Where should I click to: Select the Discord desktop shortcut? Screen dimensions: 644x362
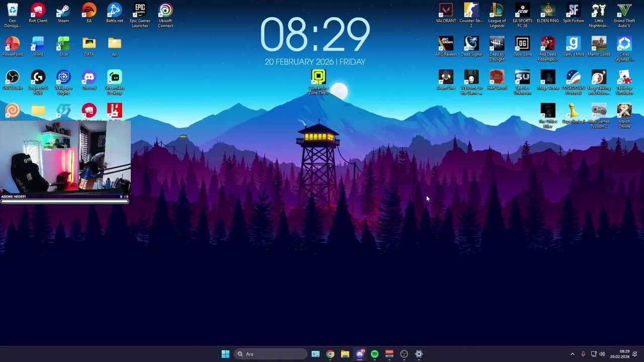coord(89,80)
